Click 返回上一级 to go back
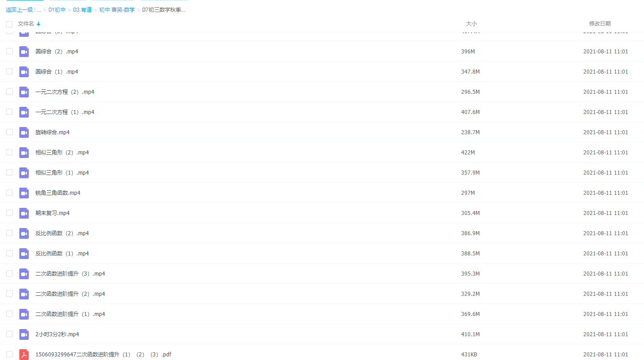Screen dimensions: 644x360 click(19, 10)
